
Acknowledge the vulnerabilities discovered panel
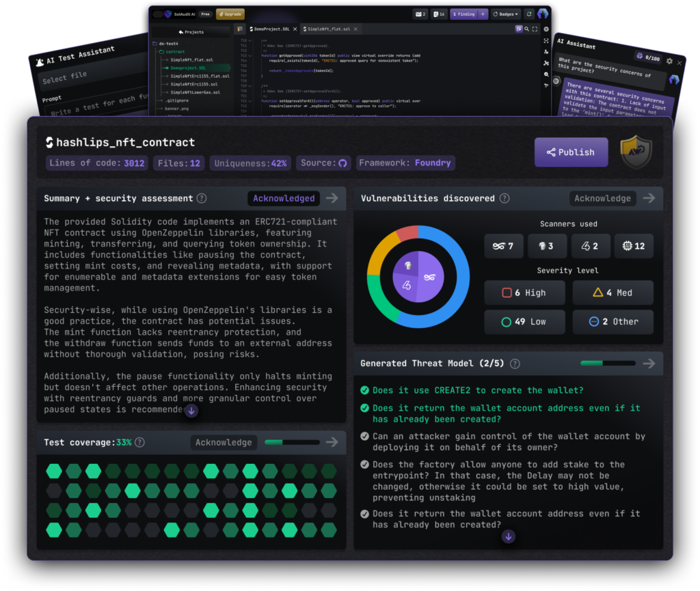click(x=602, y=198)
